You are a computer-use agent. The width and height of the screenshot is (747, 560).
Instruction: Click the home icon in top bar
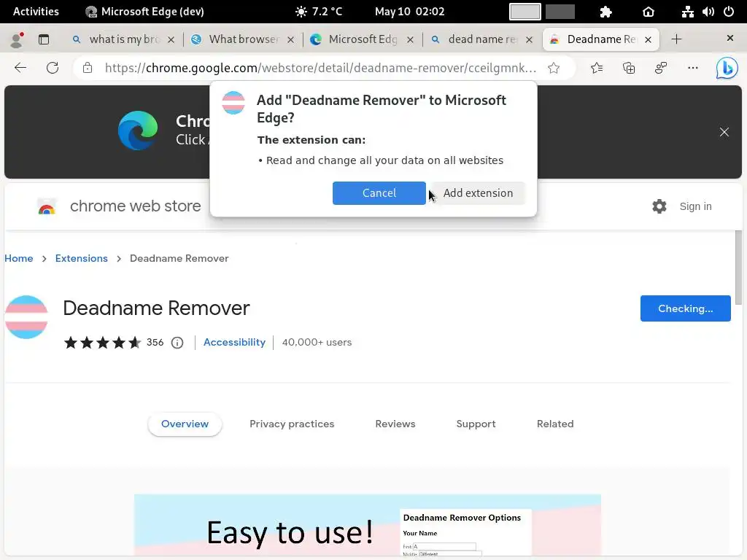tap(649, 12)
